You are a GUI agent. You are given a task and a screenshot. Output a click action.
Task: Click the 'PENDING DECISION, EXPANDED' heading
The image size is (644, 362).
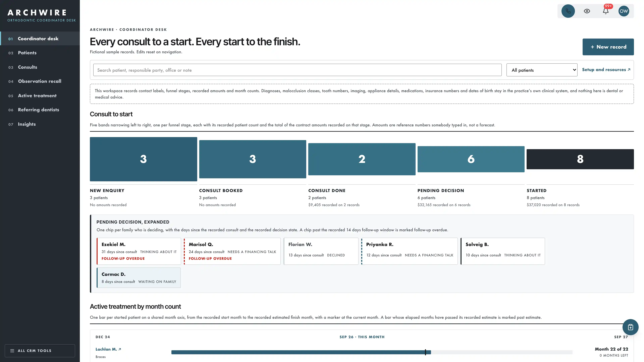coord(133,222)
